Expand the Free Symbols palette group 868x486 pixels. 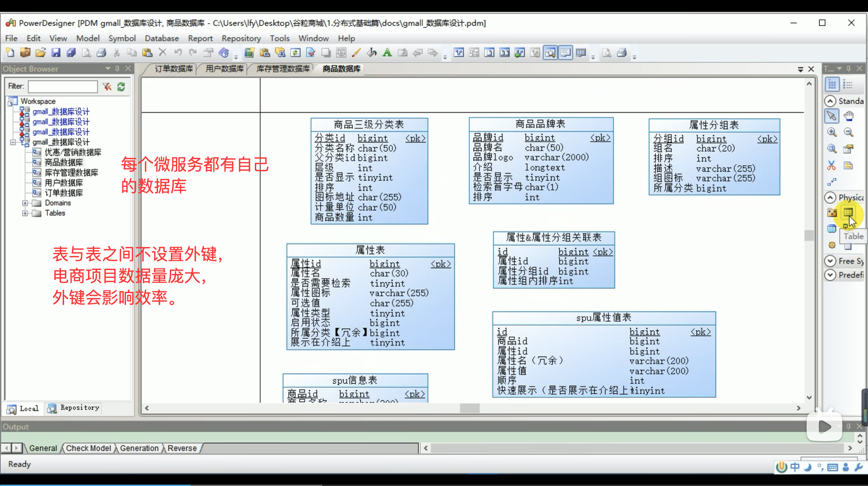[x=830, y=261]
